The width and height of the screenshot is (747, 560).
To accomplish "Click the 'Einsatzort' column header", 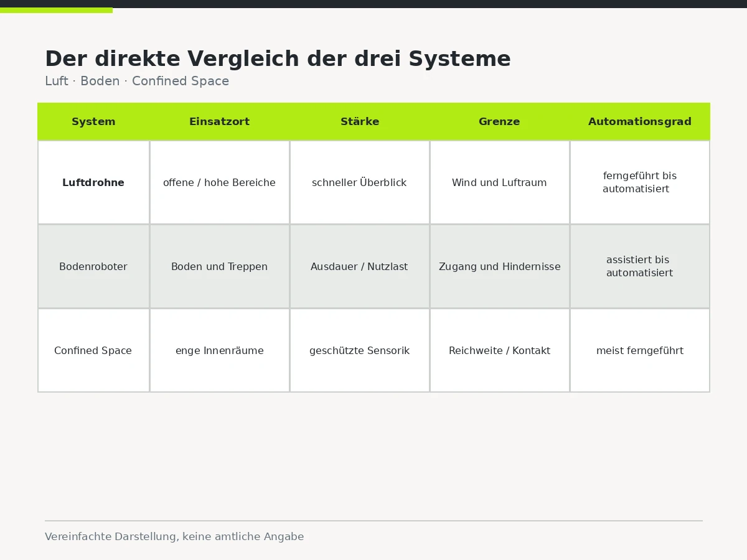I will (x=219, y=121).
